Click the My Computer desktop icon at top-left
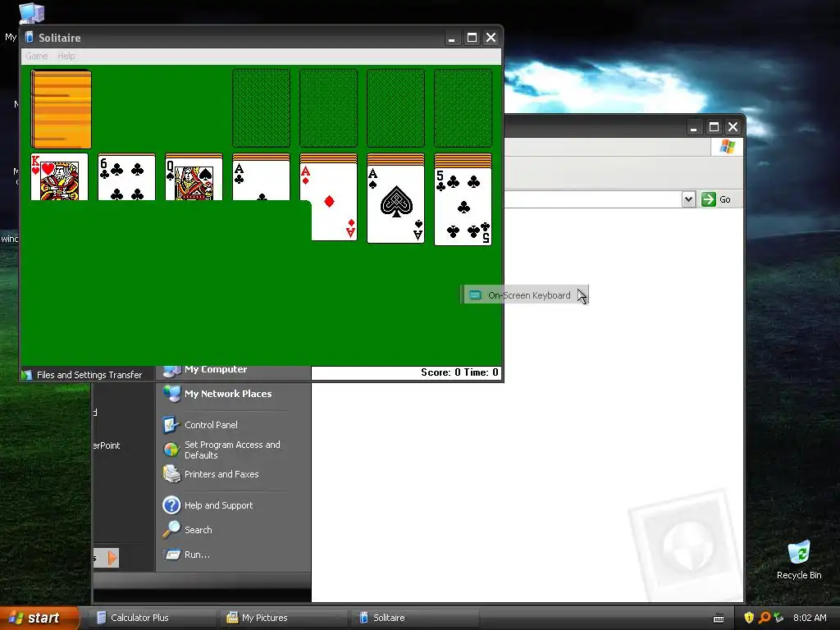 click(31, 13)
